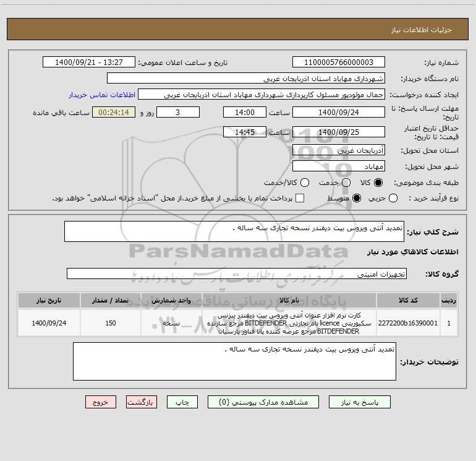Click the buyer organization name field
Image resolution: width=476 pixels, height=461 pixels.
pos(246,78)
